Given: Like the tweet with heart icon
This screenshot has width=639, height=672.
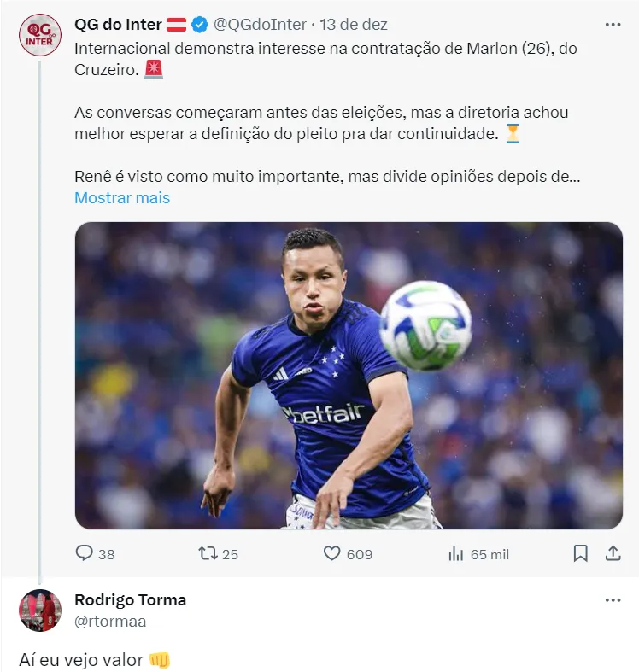Looking at the screenshot, I should pos(332,553).
